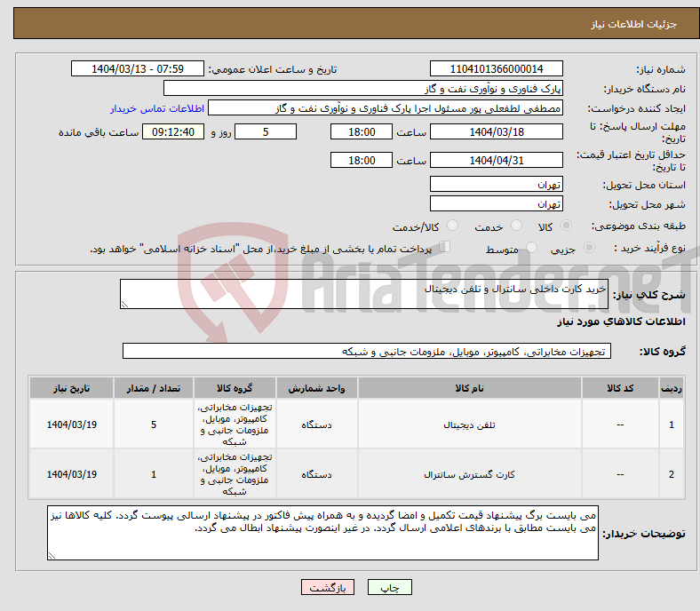Click the بازگشت back button
Image resolution: width=700 pixels, height=611 pixels.
(x=328, y=587)
